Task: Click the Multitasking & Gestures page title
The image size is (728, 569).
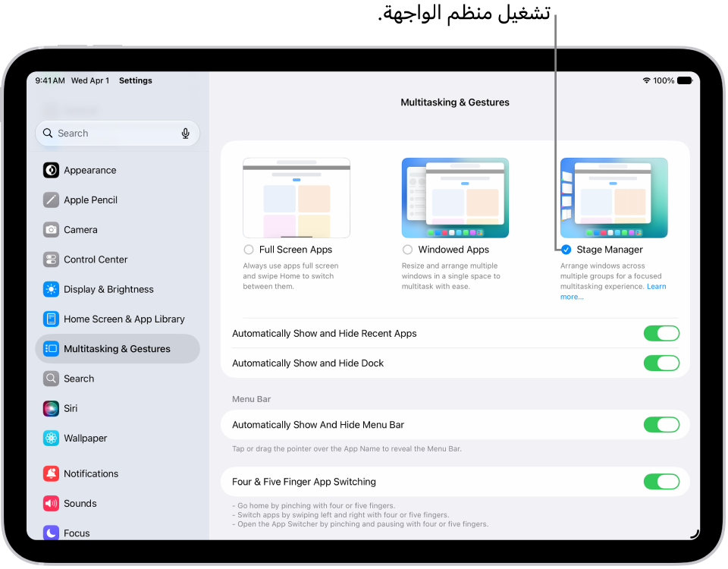Action: tap(454, 102)
